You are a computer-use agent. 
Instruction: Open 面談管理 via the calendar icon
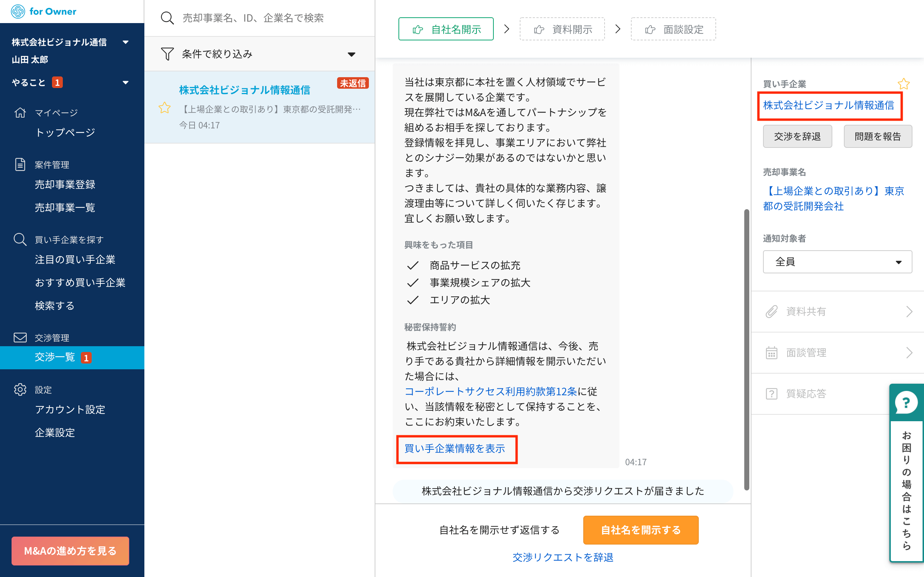(771, 353)
